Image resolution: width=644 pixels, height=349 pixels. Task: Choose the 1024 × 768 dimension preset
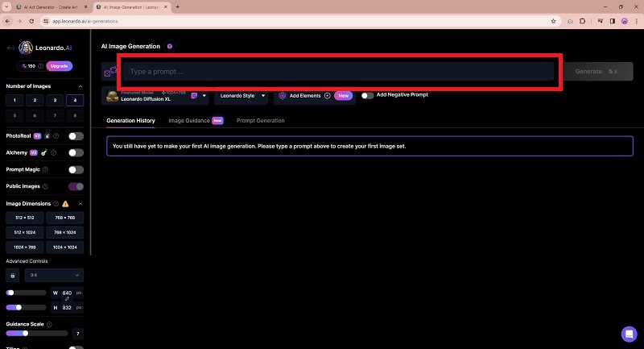pos(25,247)
